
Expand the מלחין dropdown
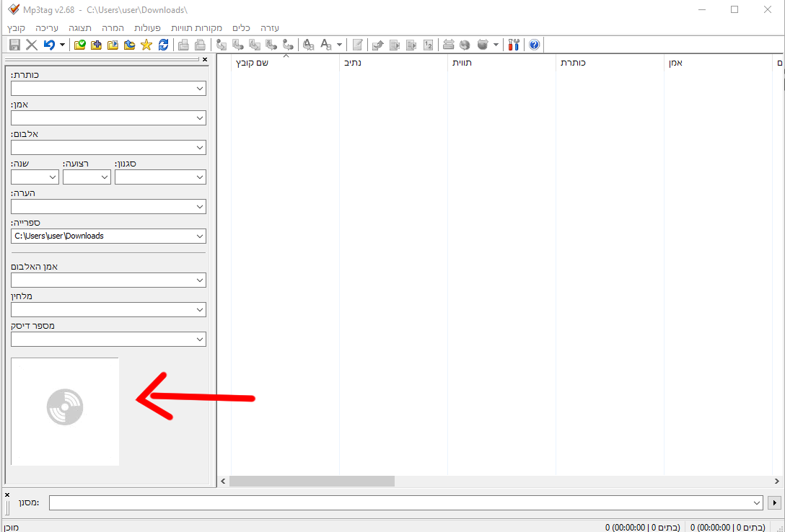[201, 309]
